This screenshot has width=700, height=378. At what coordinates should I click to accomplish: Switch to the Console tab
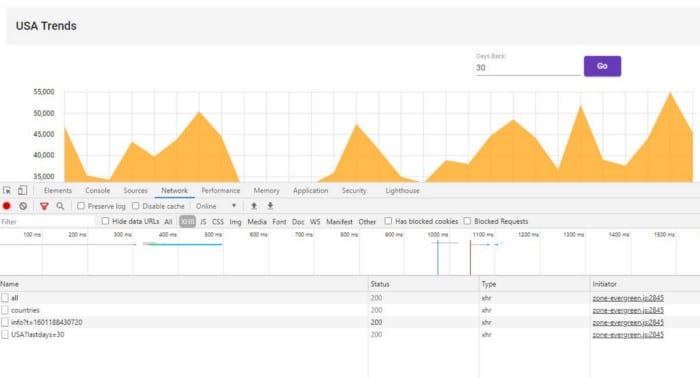[x=97, y=191]
